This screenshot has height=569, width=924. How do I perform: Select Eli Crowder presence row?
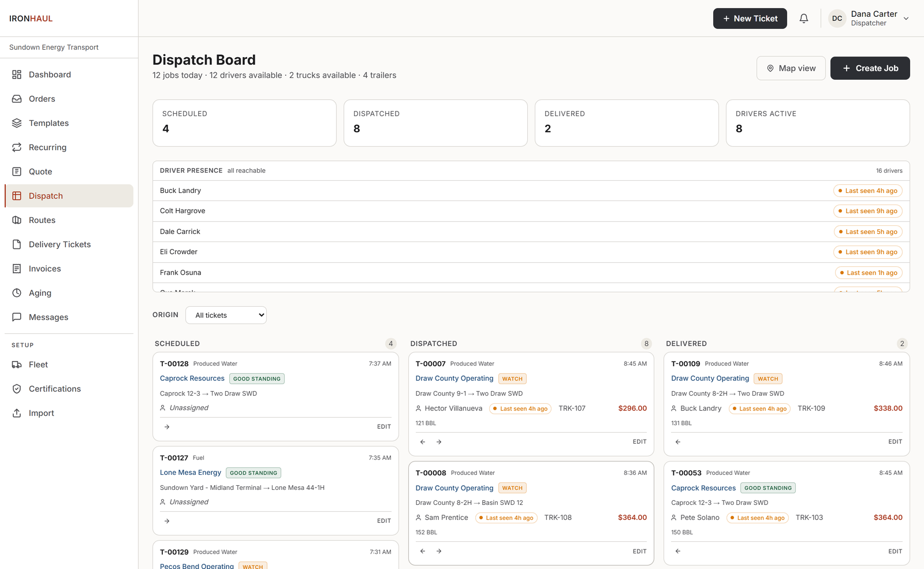[x=531, y=252]
